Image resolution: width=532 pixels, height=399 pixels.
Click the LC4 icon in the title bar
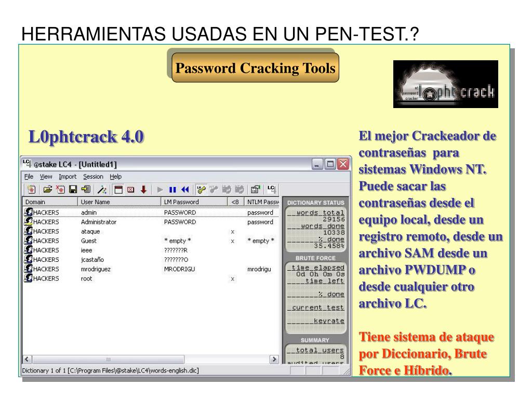click(x=27, y=164)
